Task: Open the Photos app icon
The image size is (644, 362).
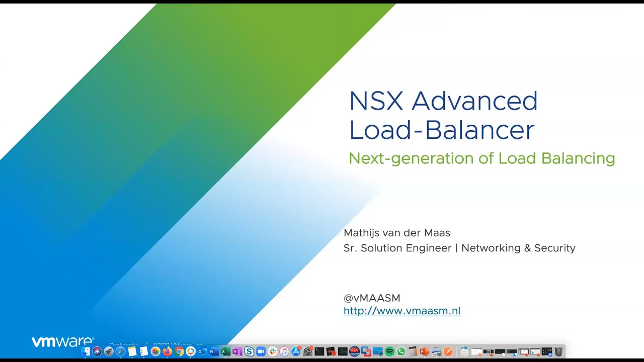Action: (x=155, y=351)
